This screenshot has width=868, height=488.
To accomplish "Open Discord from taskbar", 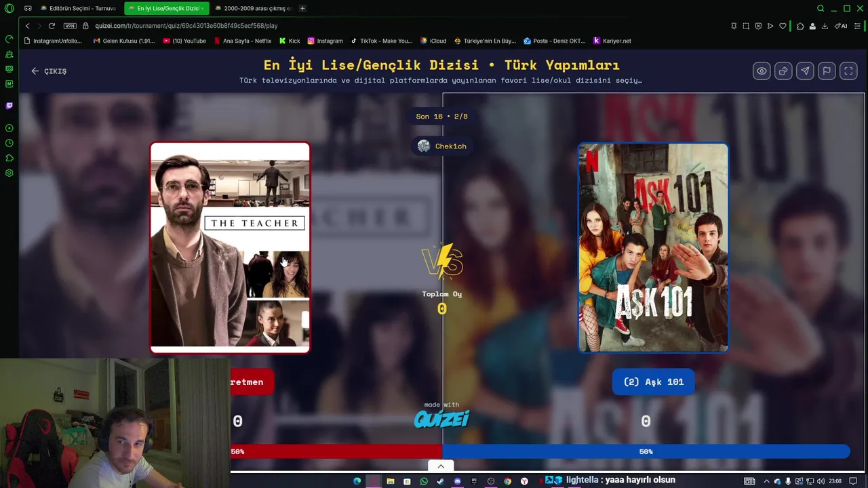I will point(457,481).
